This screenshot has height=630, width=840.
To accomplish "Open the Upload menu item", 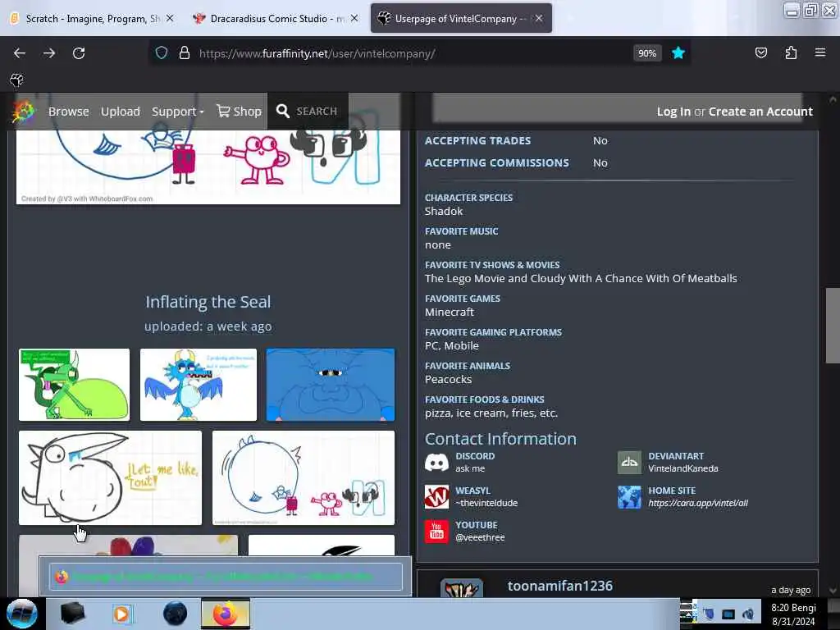I will click(x=121, y=112).
